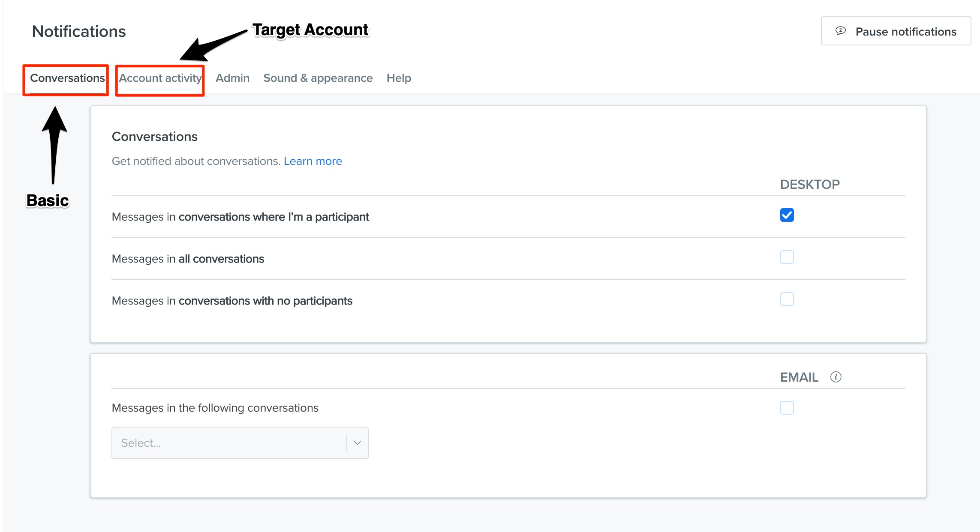Enable desktop notifications for all conversations

click(x=787, y=257)
